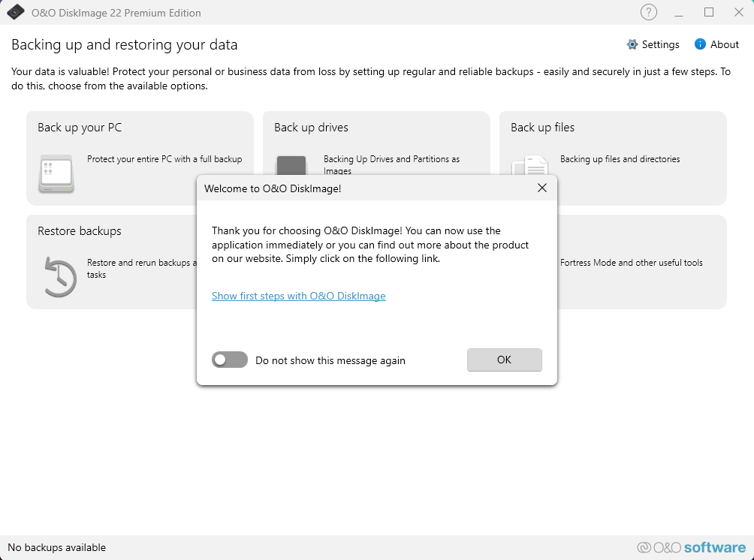Click the Back up drives disk icon
The height and width of the screenshot is (560, 754).
click(x=291, y=166)
